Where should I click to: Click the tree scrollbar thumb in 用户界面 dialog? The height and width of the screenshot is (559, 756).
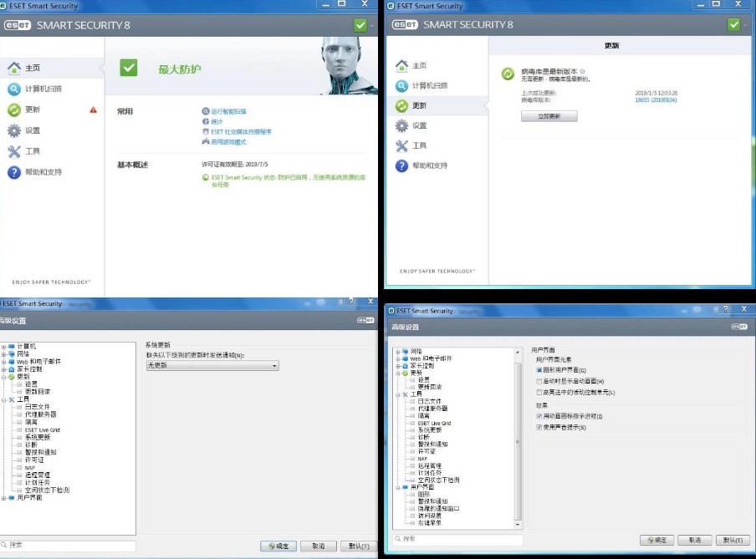(518, 441)
